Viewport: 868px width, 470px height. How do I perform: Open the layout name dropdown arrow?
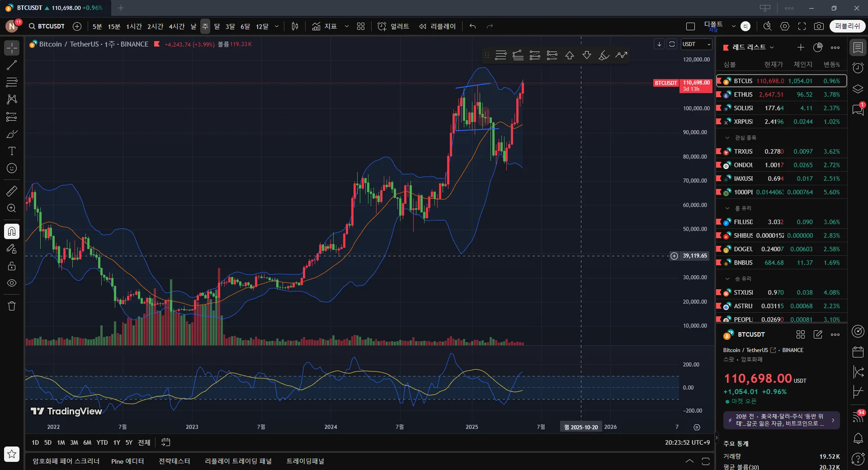[733, 26]
